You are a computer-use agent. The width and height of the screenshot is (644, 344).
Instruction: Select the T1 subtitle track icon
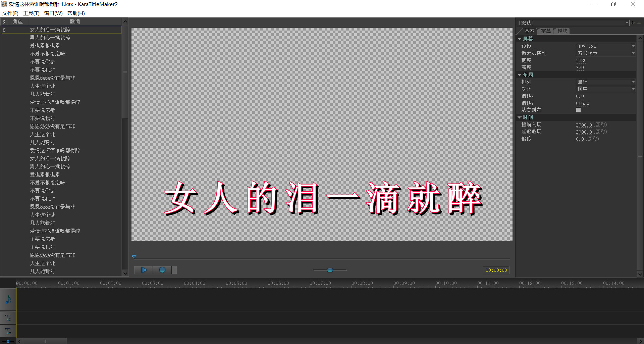[x=8, y=317]
